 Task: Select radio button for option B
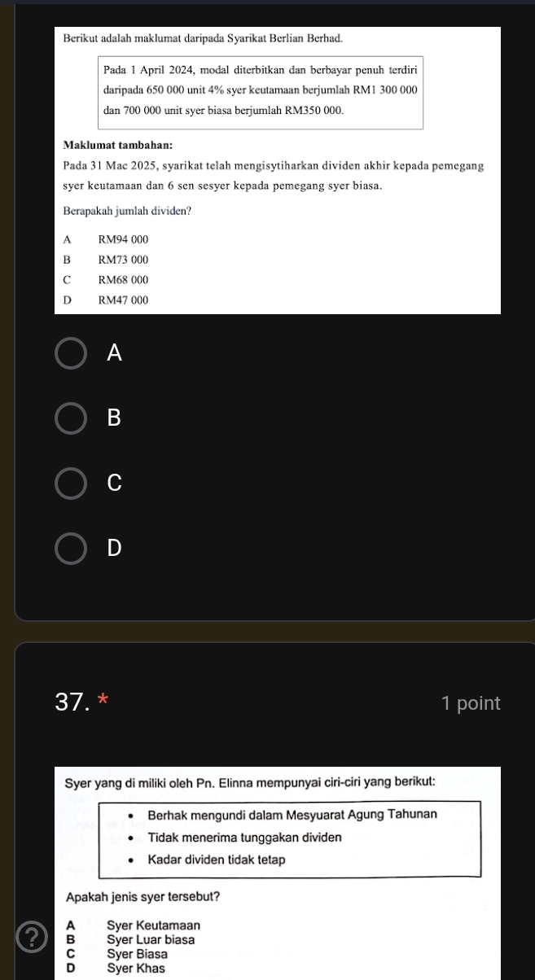(72, 418)
